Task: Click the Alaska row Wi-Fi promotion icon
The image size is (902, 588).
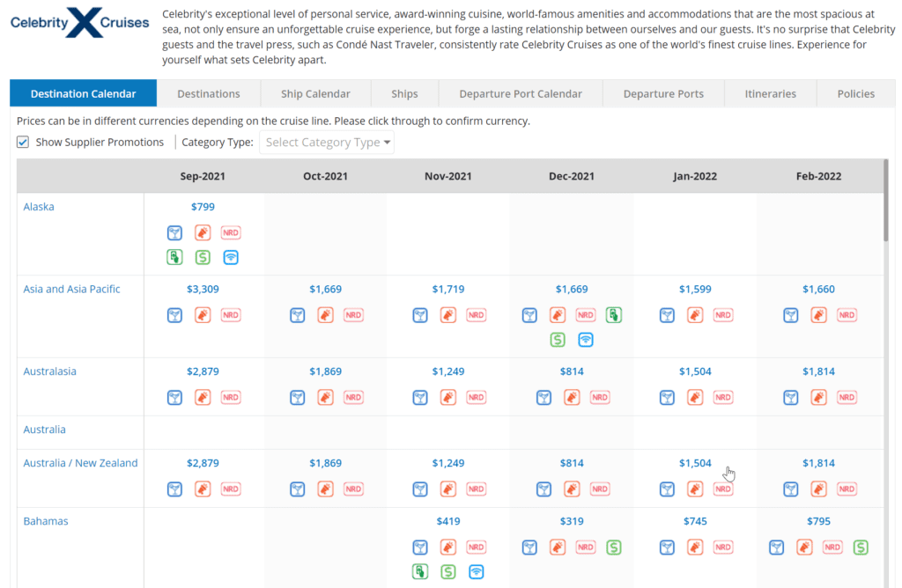Action: tap(231, 258)
